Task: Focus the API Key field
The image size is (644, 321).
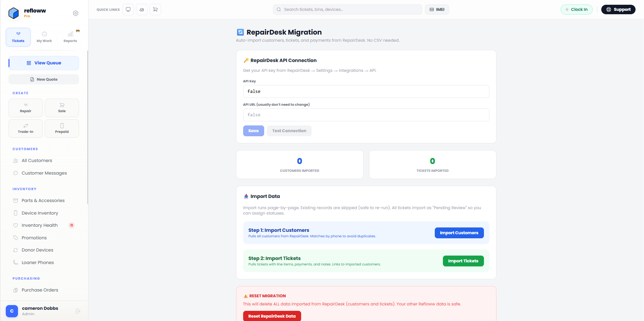Action: (366, 92)
